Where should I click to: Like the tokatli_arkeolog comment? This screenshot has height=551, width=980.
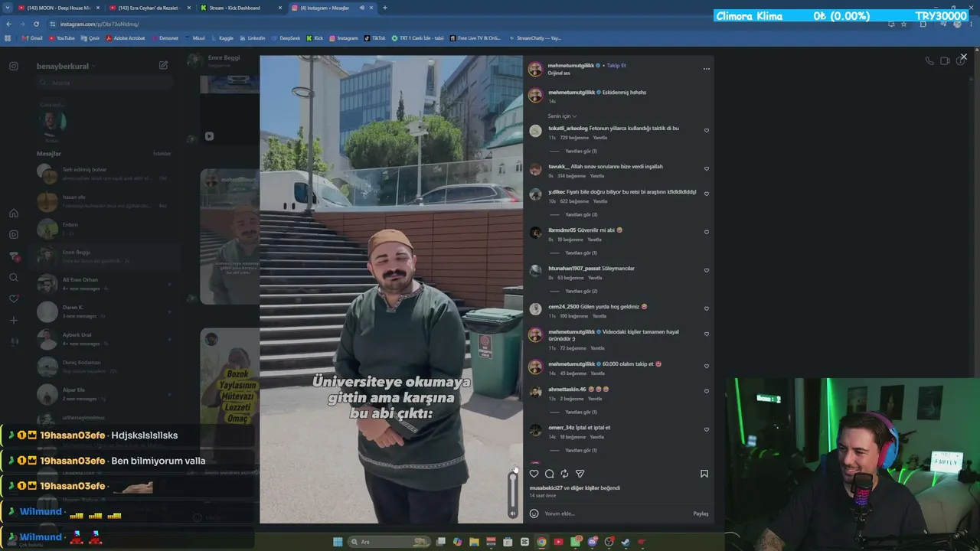point(706,130)
